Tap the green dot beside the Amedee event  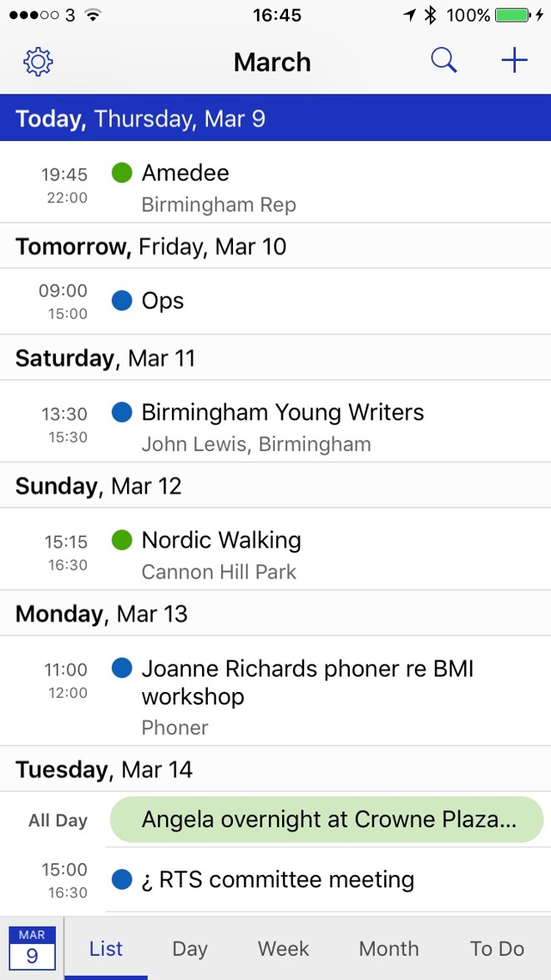[121, 173]
